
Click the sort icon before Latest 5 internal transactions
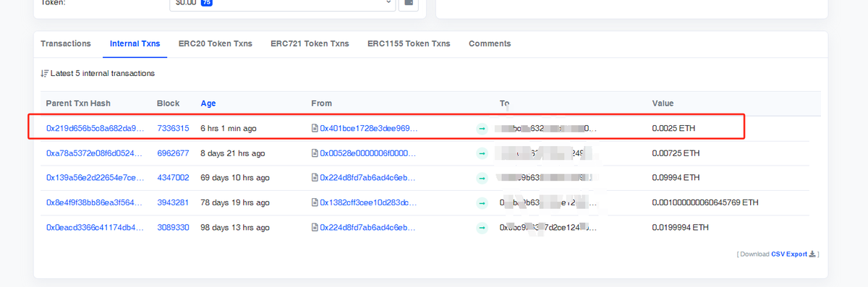45,74
